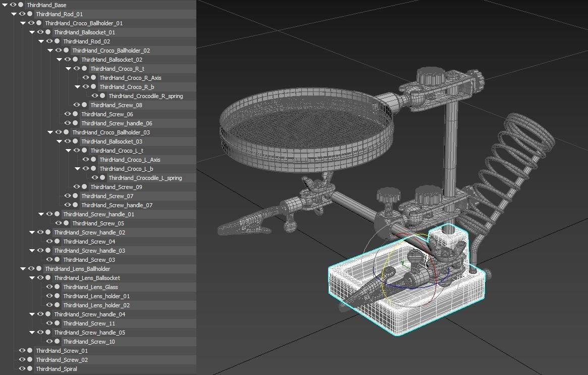Collapse the ThirdHand_Croco_R_t node

pos(68,69)
